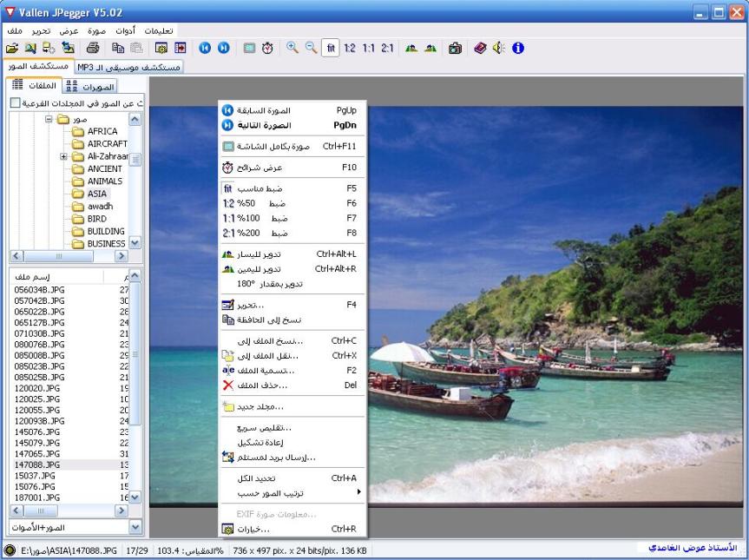Choose the Del delete file menu entry
Screen dimensions: 749x560
(292, 385)
